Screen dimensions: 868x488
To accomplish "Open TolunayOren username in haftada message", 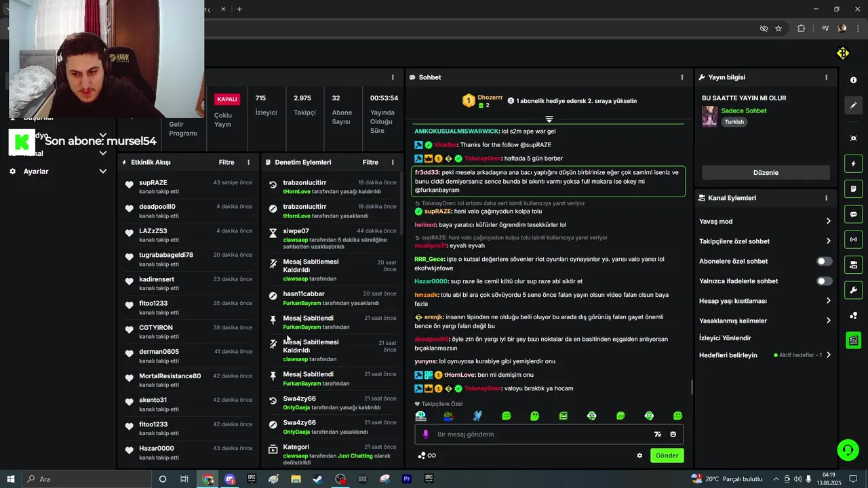I will pyautogui.click(x=482, y=159).
